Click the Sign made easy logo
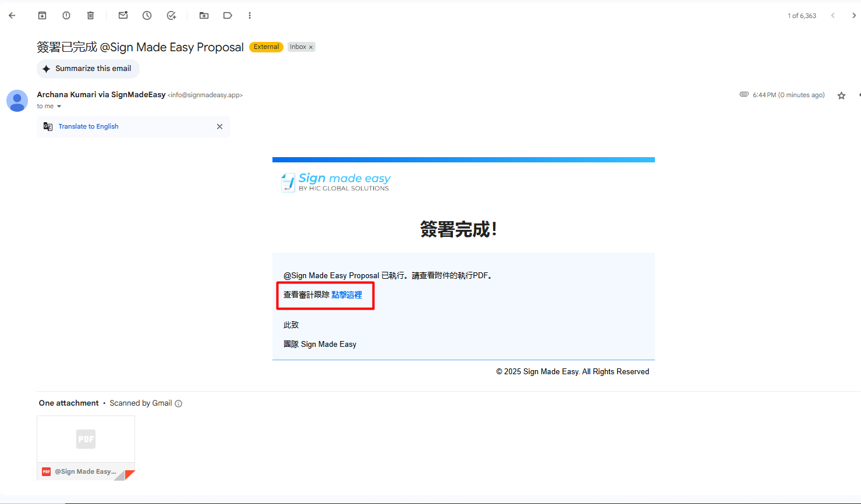Viewport: 861px width, 504px height. (335, 182)
